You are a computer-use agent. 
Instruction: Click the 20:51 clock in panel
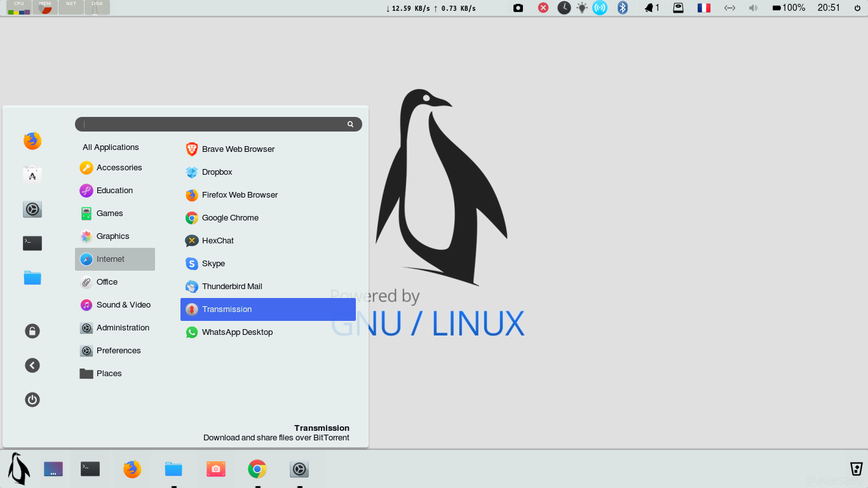(829, 8)
